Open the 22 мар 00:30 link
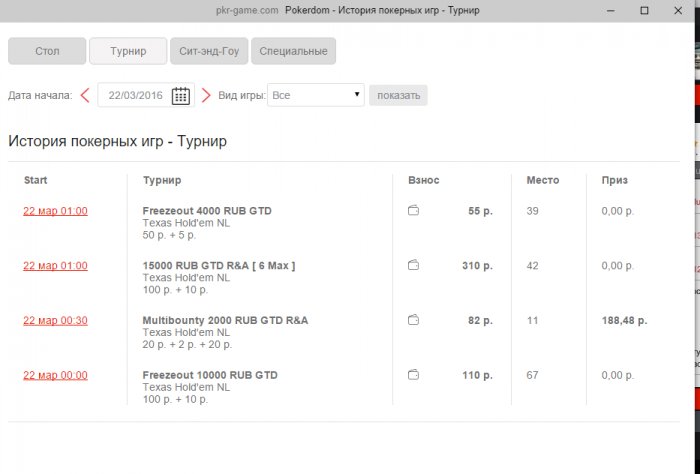Image resolution: width=700 pixels, height=474 pixels. (55, 320)
